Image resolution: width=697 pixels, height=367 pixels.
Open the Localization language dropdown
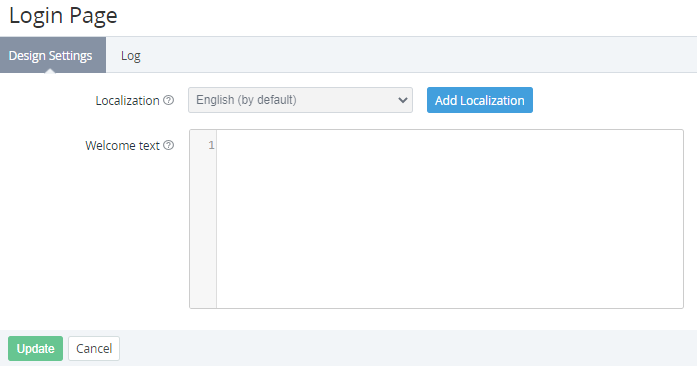(300, 100)
